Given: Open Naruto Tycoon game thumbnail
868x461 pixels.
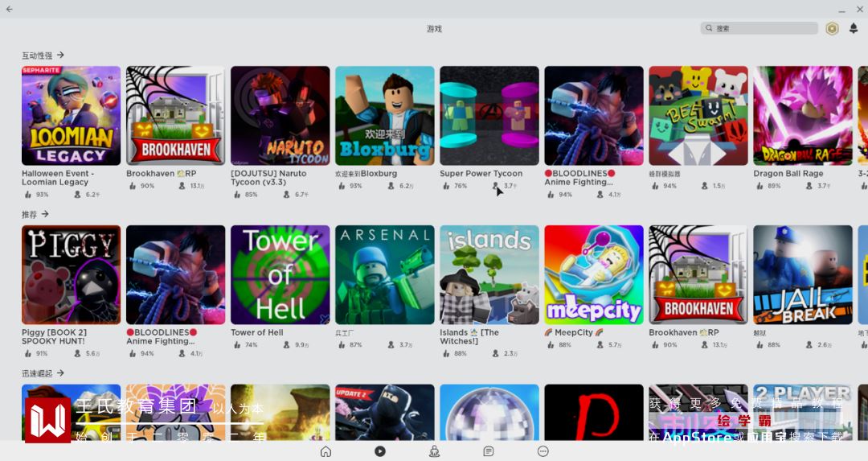Looking at the screenshot, I should tap(280, 116).
